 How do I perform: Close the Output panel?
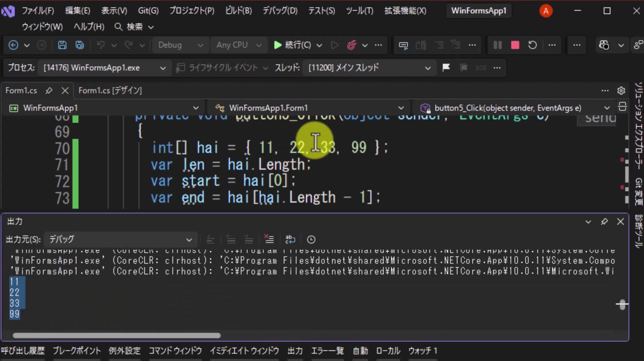pyautogui.click(x=621, y=221)
